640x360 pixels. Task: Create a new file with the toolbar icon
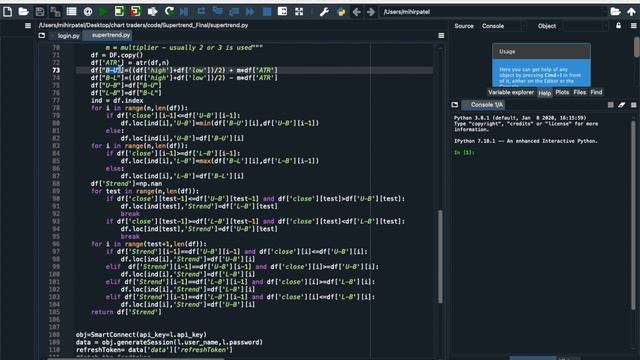coord(7,12)
